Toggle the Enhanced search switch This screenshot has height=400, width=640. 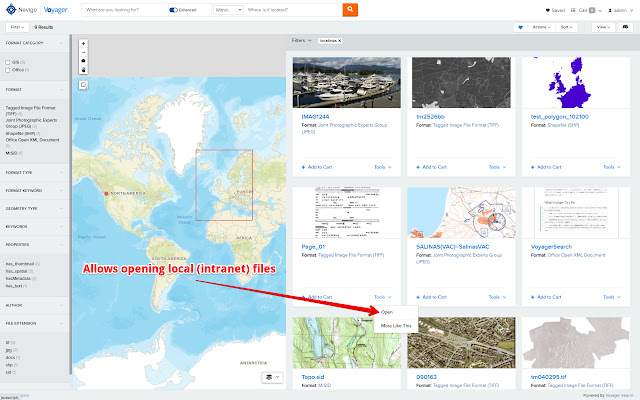coord(173,10)
